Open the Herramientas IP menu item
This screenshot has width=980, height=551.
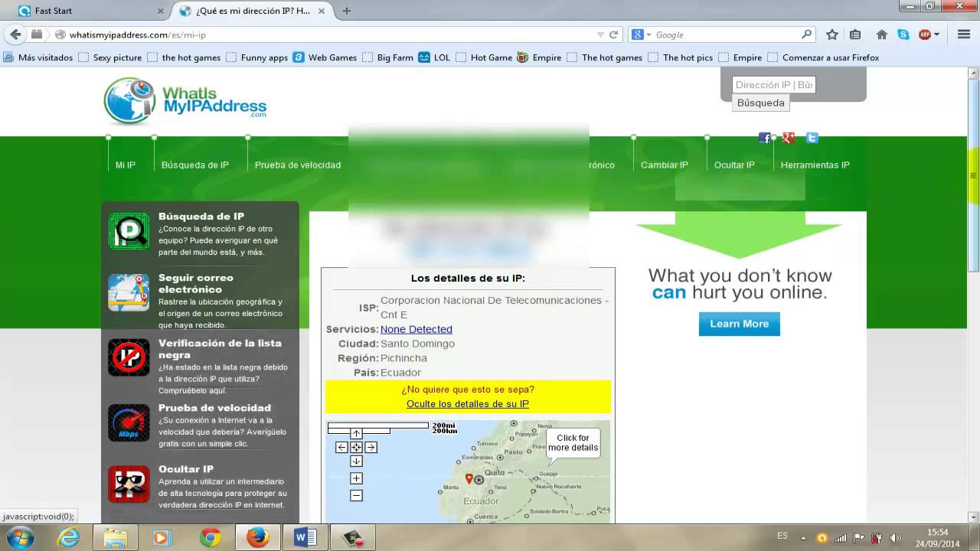click(815, 165)
